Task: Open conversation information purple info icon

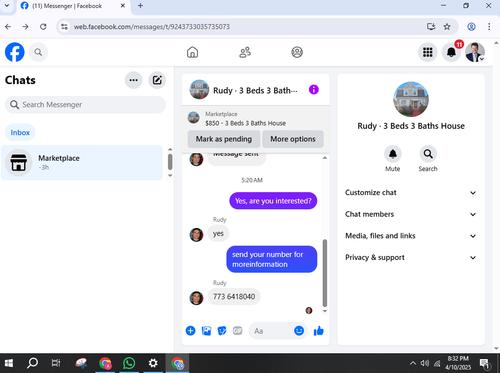Action: coord(314,90)
